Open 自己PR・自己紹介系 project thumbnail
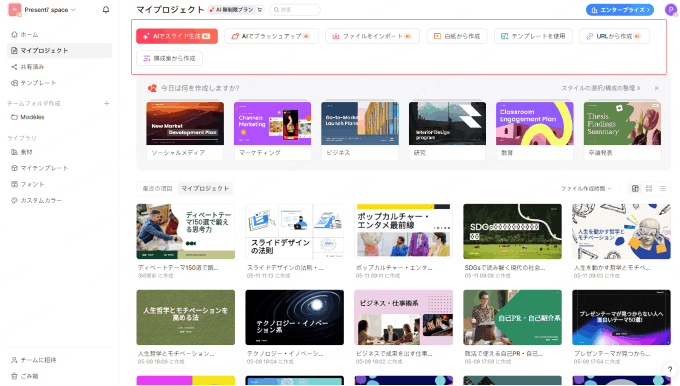This screenshot has width=680, height=386. point(513,317)
